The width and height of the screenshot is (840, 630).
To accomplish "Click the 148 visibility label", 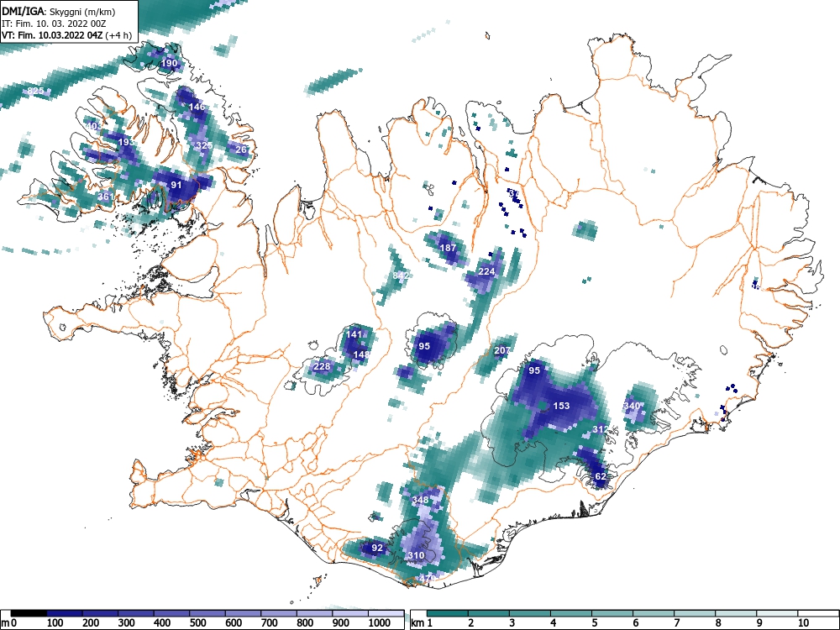I will coord(361,354).
